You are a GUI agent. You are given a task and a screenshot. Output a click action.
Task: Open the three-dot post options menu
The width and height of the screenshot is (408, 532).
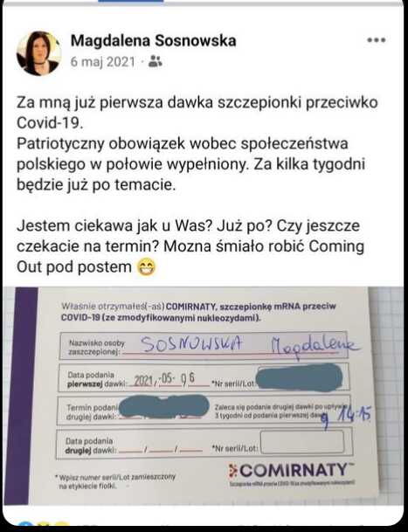click(377, 40)
